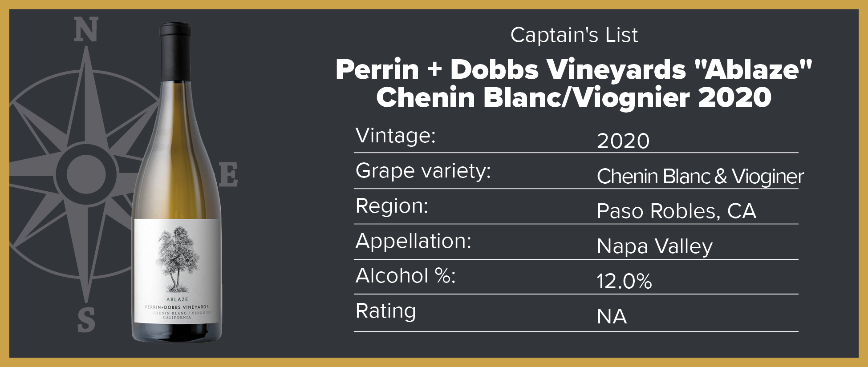868x367 pixels.
Task: Click the N compass letter
Action: coord(86,30)
